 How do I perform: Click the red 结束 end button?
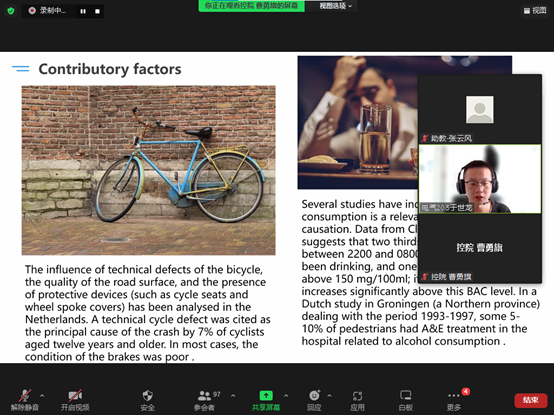pos(531,400)
